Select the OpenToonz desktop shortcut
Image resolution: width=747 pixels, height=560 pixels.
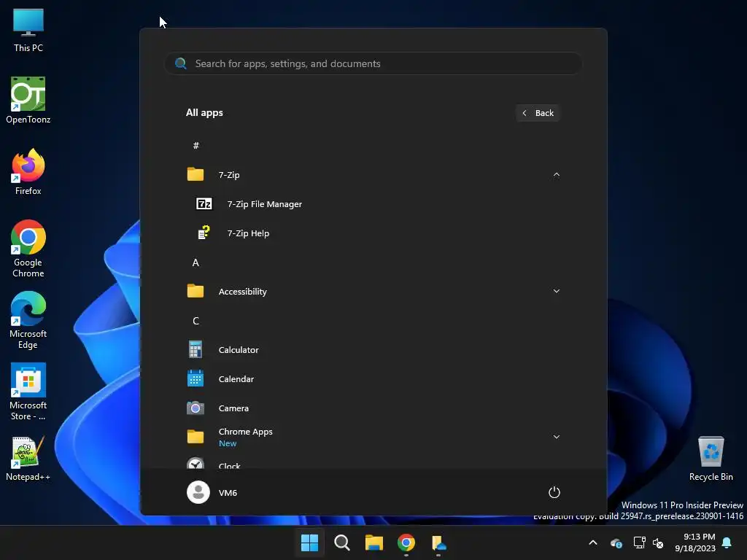[x=28, y=101]
